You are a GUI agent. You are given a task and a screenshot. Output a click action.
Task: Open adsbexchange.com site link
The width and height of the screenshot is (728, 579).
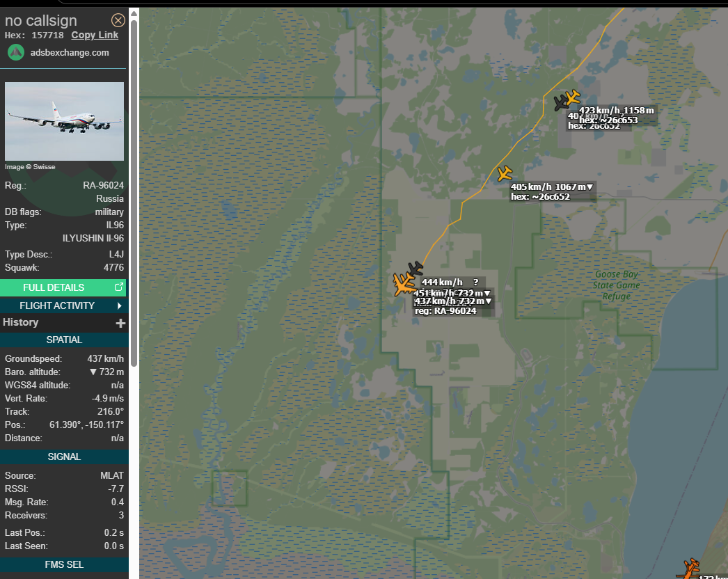pyautogui.click(x=70, y=52)
